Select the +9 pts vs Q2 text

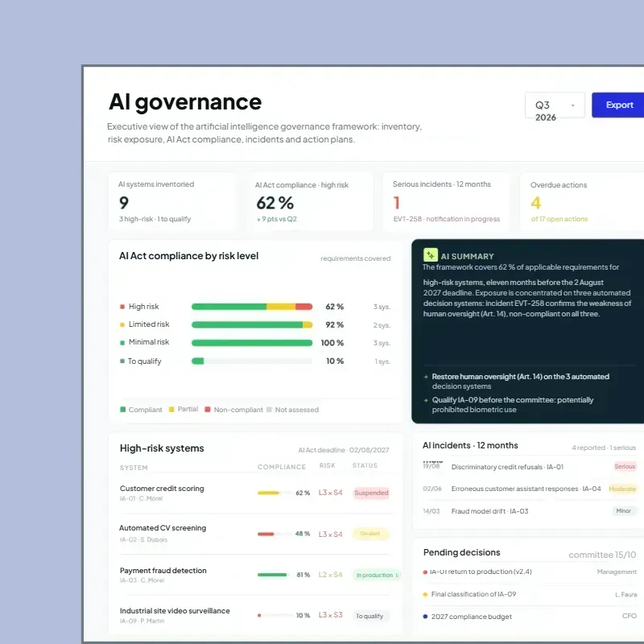(277, 219)
